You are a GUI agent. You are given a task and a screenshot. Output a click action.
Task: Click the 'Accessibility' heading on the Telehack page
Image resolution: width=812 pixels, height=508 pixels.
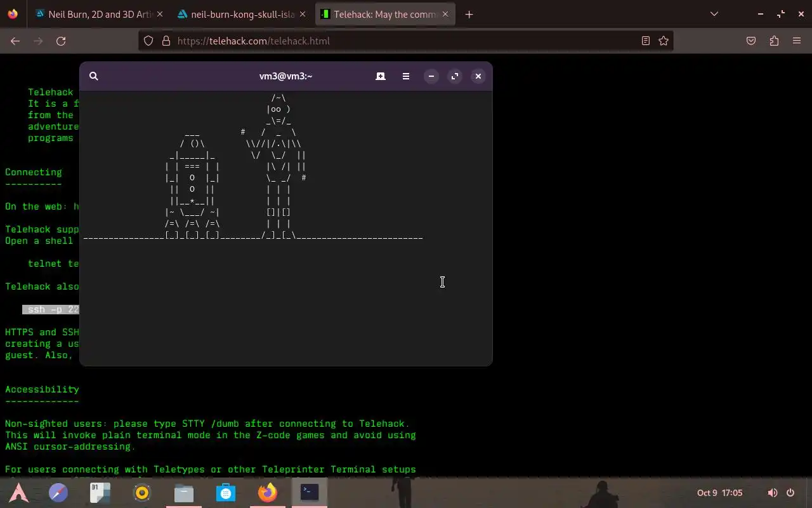coord(42,389)
